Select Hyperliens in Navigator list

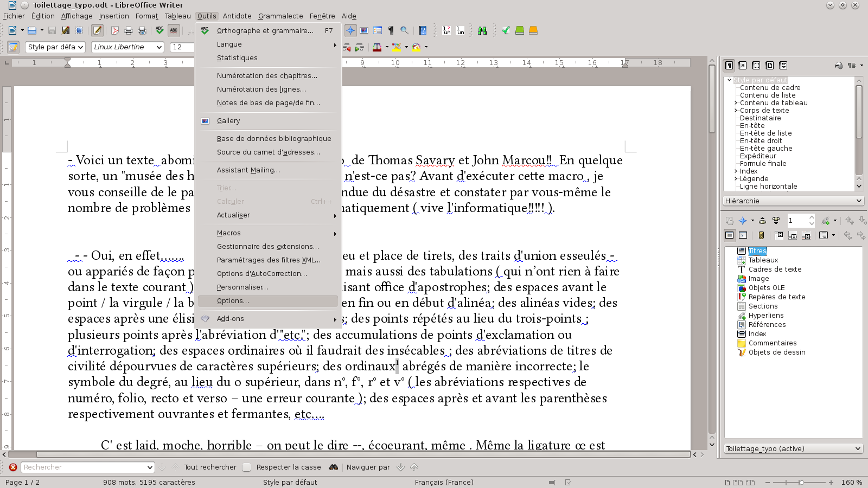[x=766, y=316]
